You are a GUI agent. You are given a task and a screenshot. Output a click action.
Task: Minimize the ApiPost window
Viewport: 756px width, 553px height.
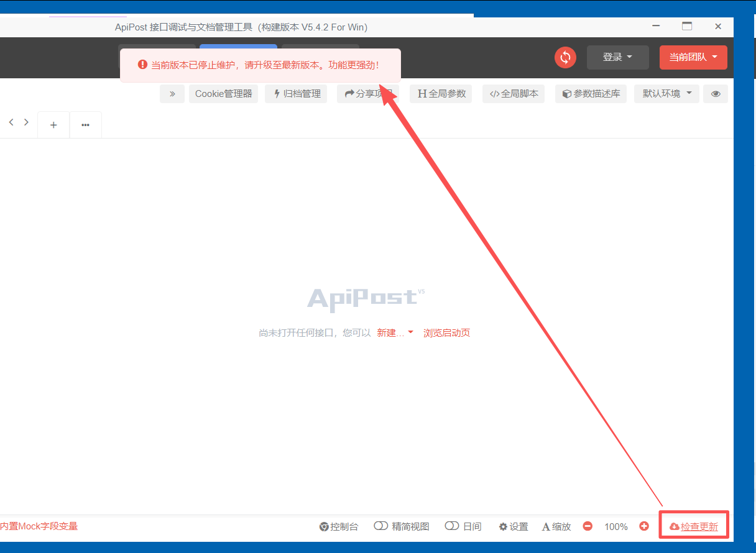[657, 27]
